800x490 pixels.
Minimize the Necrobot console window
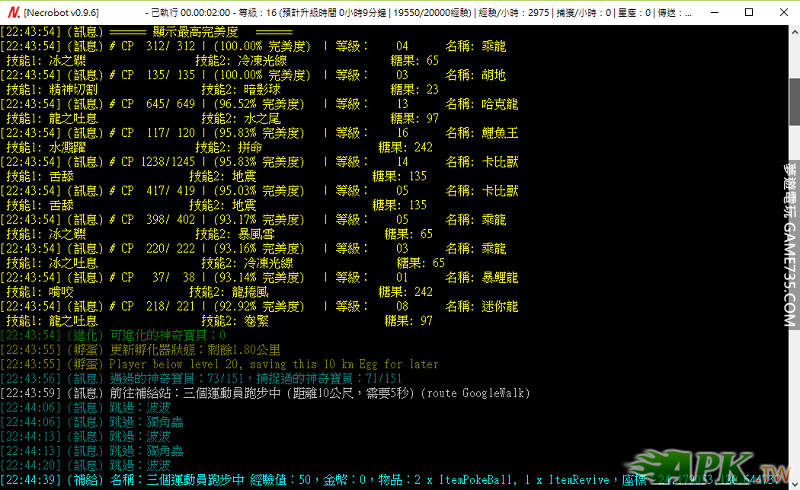[714, 12]
